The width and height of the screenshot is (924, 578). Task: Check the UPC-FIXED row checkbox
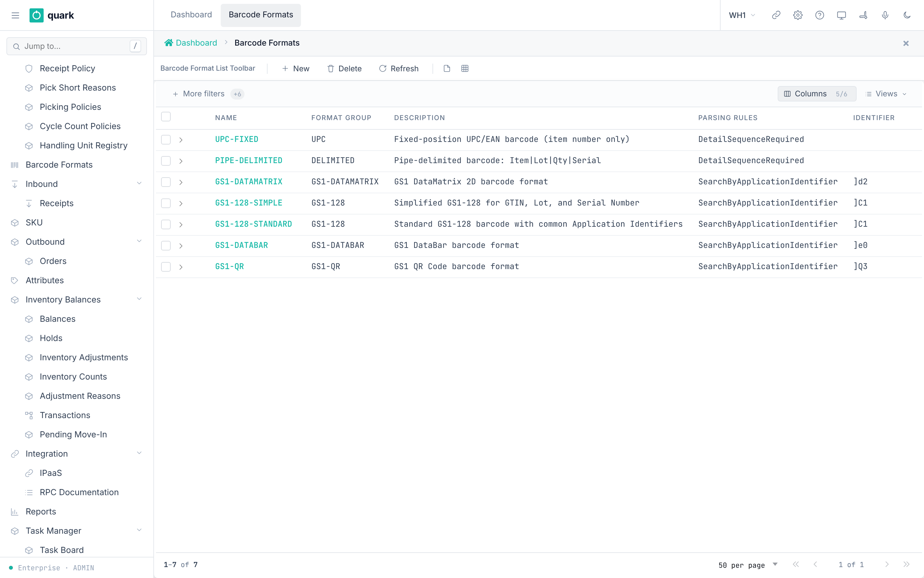[x=166, y=140]
